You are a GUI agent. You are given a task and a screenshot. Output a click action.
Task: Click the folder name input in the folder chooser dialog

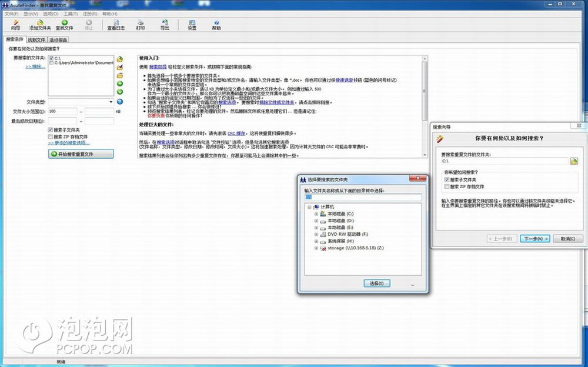click(363, 197)
